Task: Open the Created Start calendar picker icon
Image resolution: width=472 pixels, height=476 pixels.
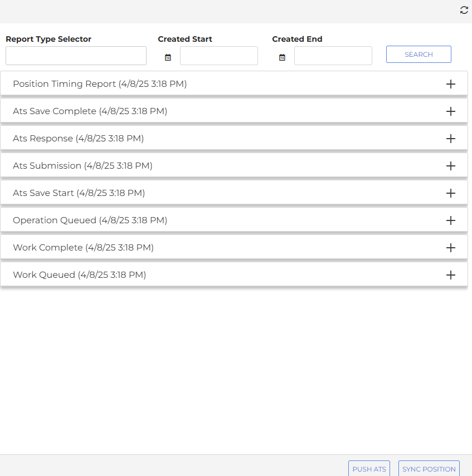Action: coord(168,57)
